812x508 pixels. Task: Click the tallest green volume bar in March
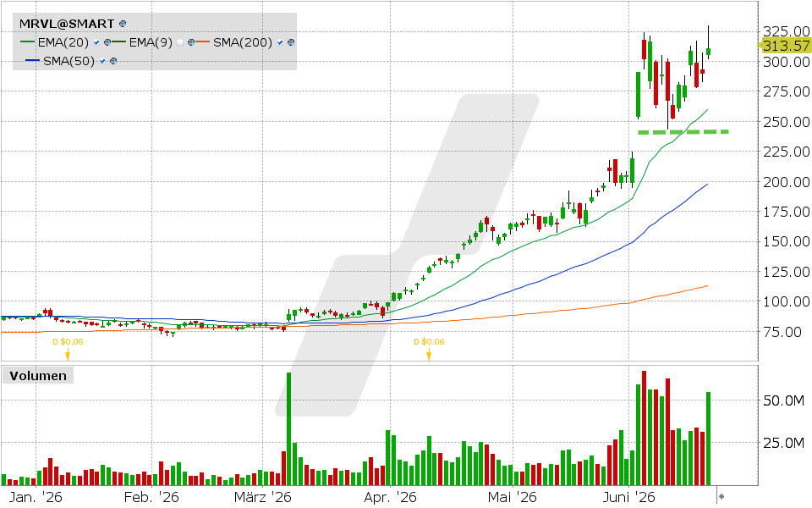pos(288,428)
